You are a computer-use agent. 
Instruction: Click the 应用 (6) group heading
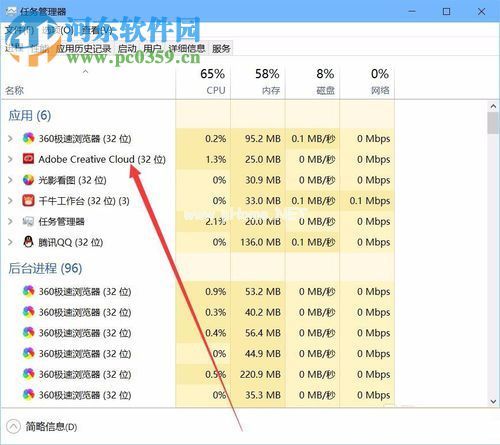tap(29, 116)
